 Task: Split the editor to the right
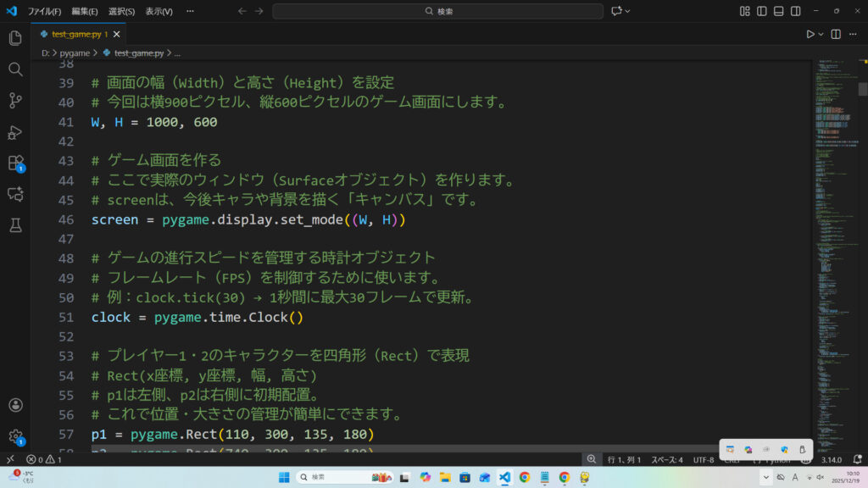(x=836, y=34)
